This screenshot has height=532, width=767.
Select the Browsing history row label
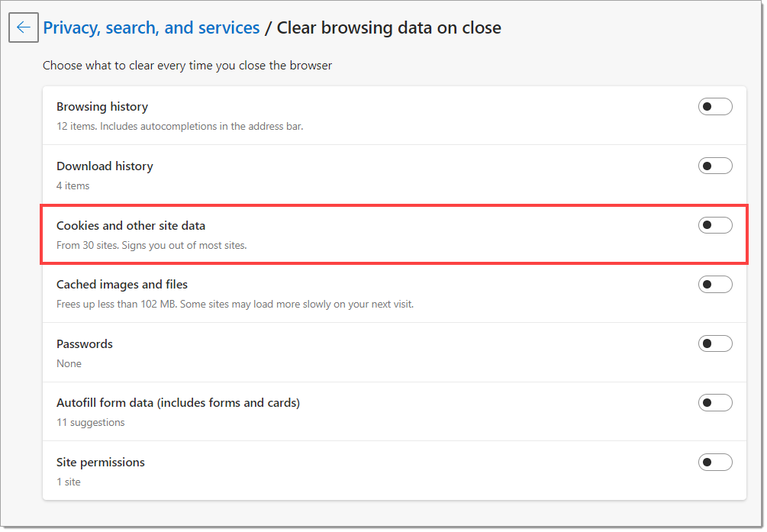pyautogui.click(x=102, y=107)
